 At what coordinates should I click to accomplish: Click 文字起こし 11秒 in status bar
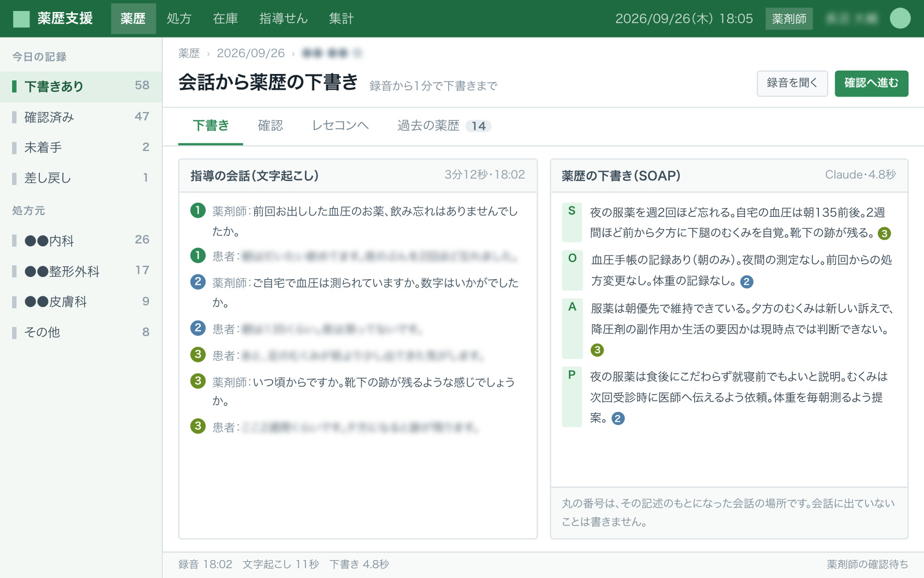[x=281, y=565]
